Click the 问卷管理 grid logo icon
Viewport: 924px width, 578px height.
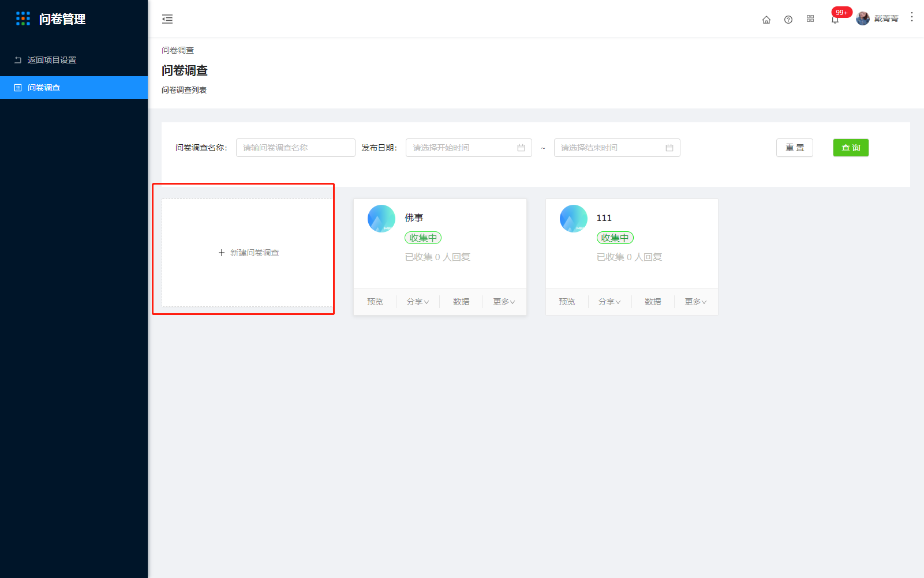coord(23,19)
